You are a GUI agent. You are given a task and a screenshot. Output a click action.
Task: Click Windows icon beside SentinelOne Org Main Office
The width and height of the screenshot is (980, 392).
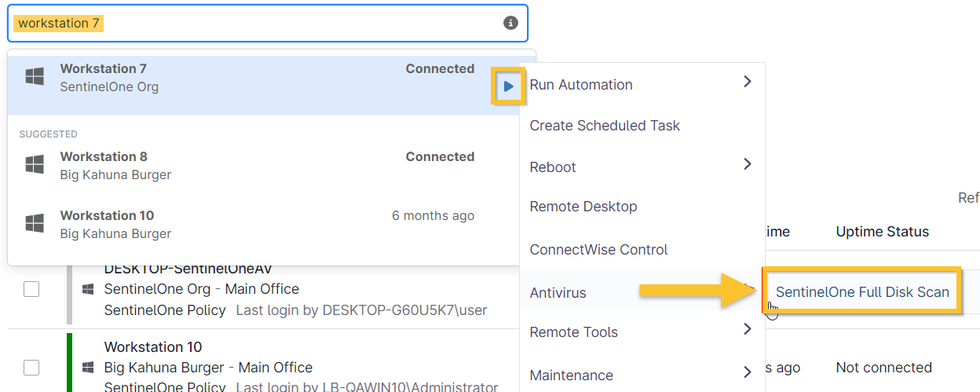[88, 290]
